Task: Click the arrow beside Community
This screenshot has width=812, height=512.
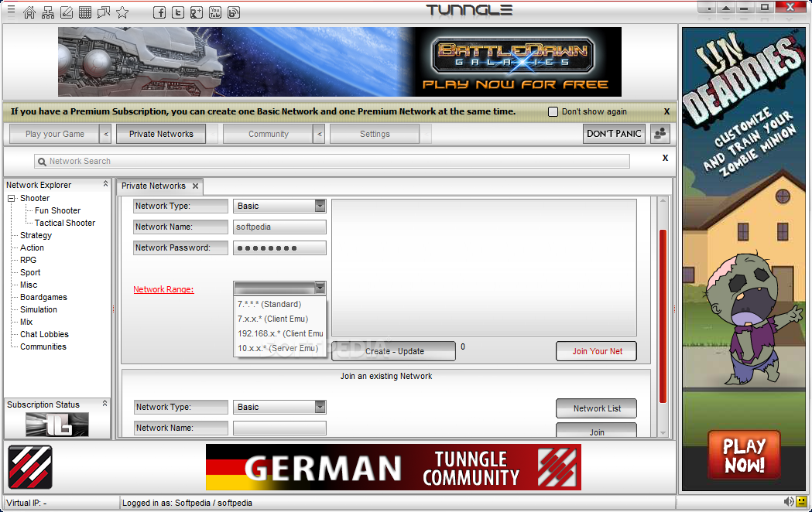Action: coord(320,134)
